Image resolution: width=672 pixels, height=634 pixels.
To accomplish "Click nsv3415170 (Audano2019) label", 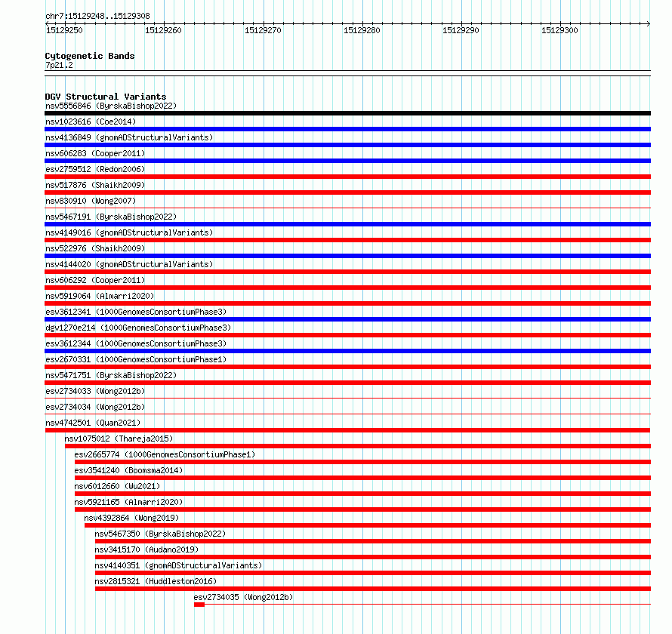I will [146, 549].
